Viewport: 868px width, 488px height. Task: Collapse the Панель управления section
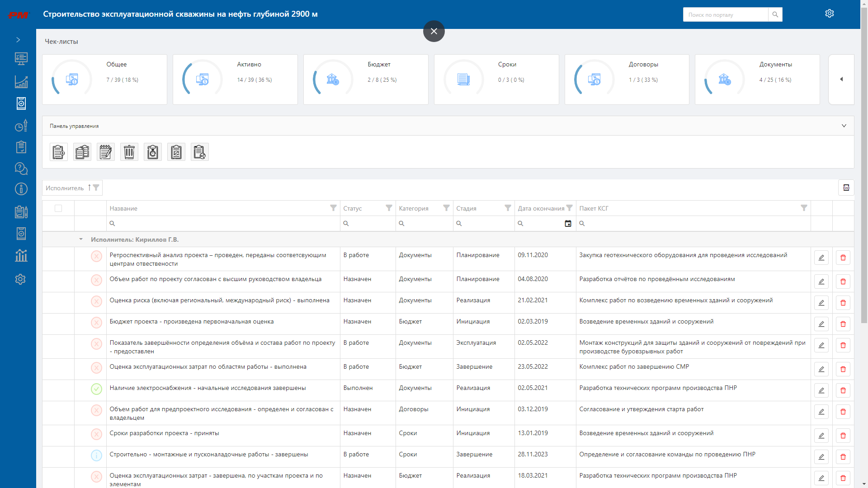[844, 126]
